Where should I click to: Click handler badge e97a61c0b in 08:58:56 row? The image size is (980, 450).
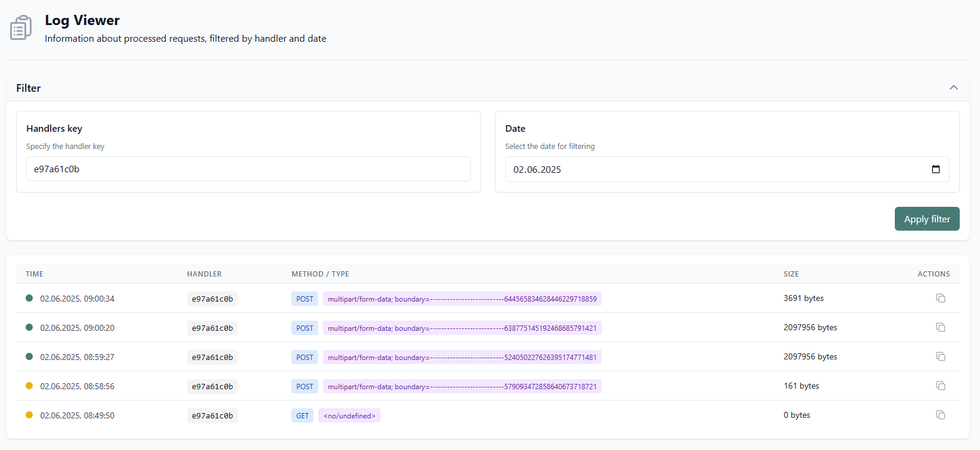tap(212, 386)
